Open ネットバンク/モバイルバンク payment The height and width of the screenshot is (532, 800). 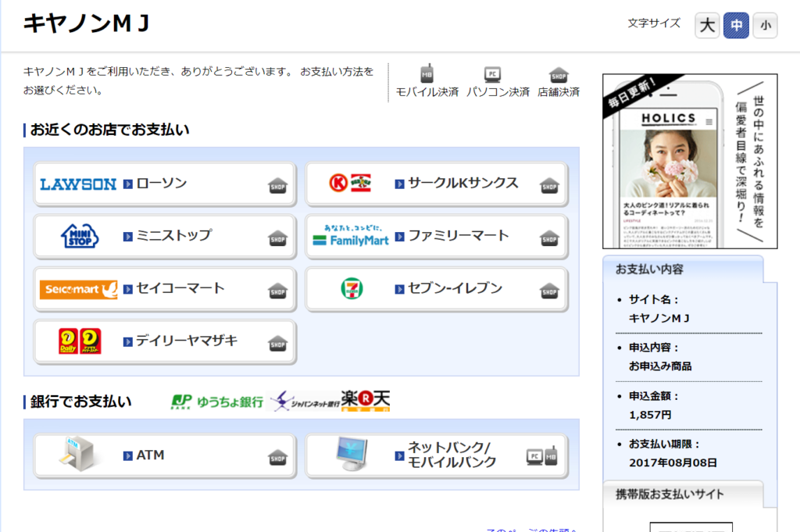(x=437, y=456)
